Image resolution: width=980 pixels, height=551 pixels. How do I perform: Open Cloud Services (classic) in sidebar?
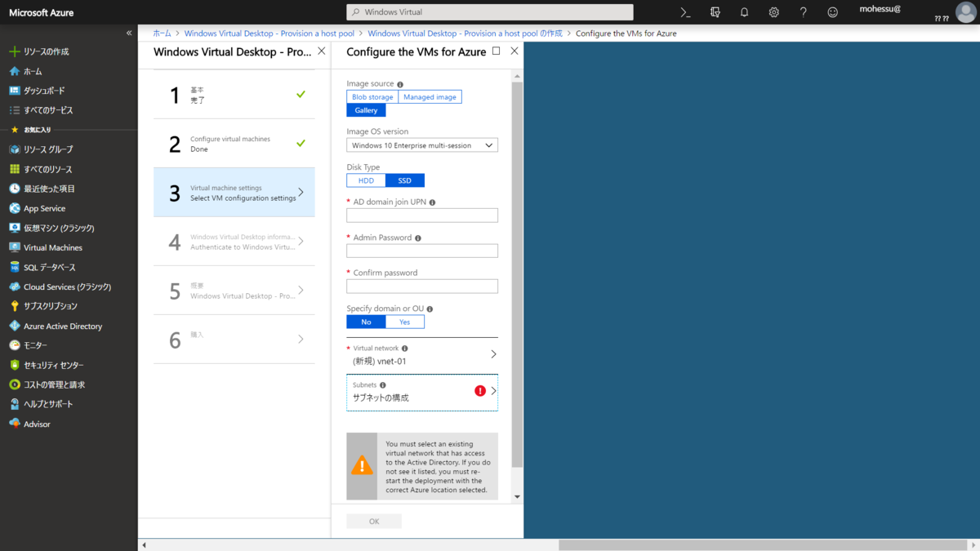pyautogui.click(x=67, y=287)
